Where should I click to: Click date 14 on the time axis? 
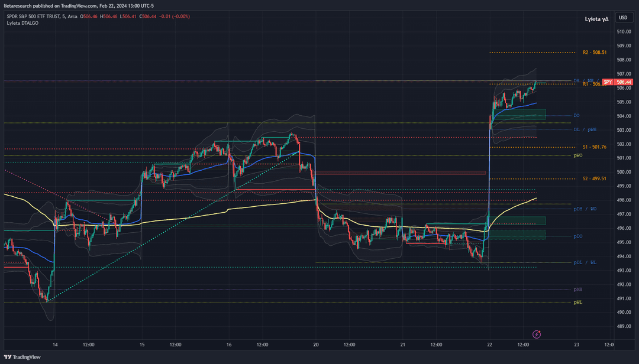pyautogui.click(x=55, y=345)
